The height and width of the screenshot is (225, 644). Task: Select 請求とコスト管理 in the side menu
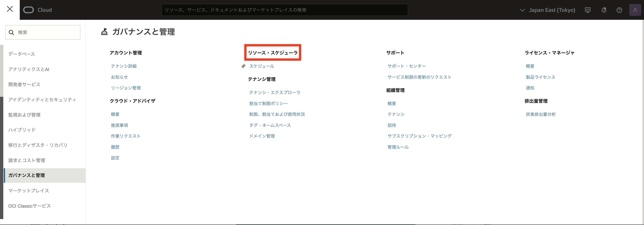(x=27, y=160)
